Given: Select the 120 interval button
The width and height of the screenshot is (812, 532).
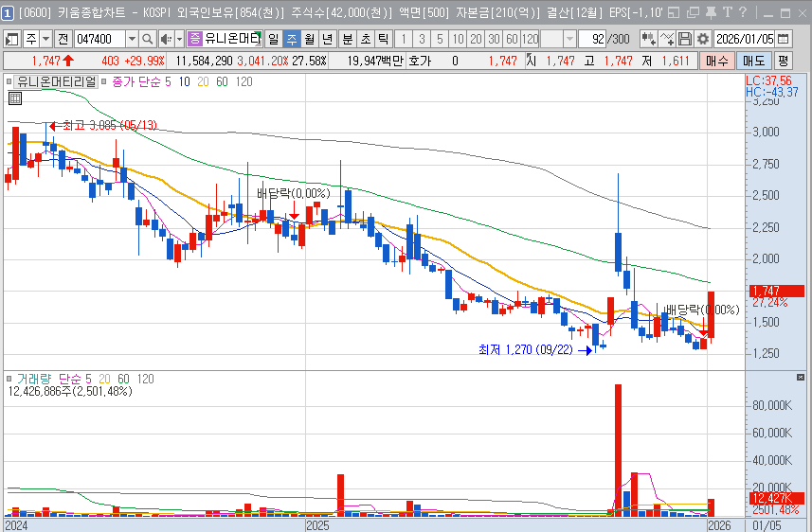Looking at the screenshot, I should point(530,39).
